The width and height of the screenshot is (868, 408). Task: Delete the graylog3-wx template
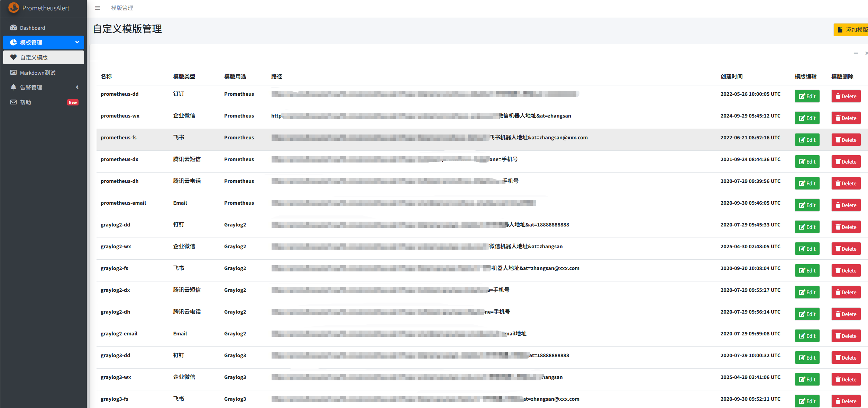[846, 380]
